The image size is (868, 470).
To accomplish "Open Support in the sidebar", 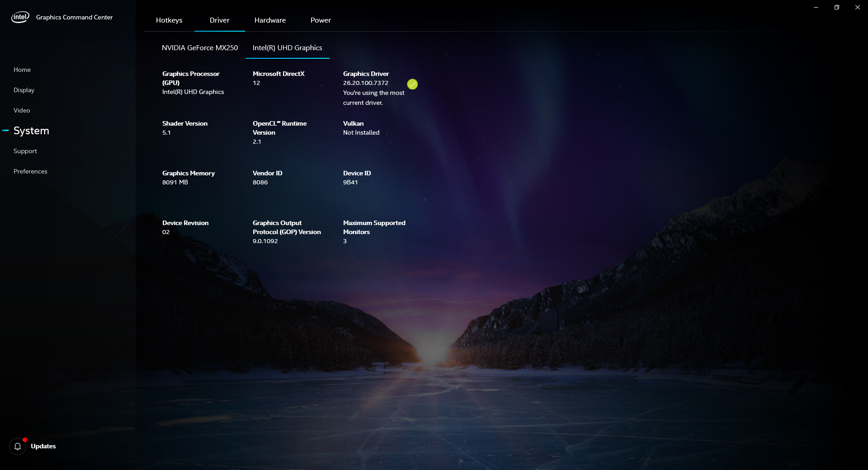I will (25, 151).
